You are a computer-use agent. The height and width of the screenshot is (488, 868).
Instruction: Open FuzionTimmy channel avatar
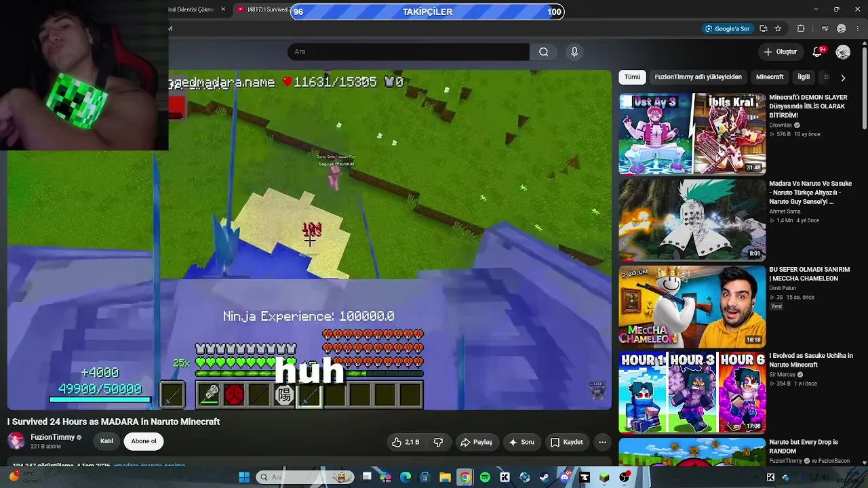pos(16,441)
